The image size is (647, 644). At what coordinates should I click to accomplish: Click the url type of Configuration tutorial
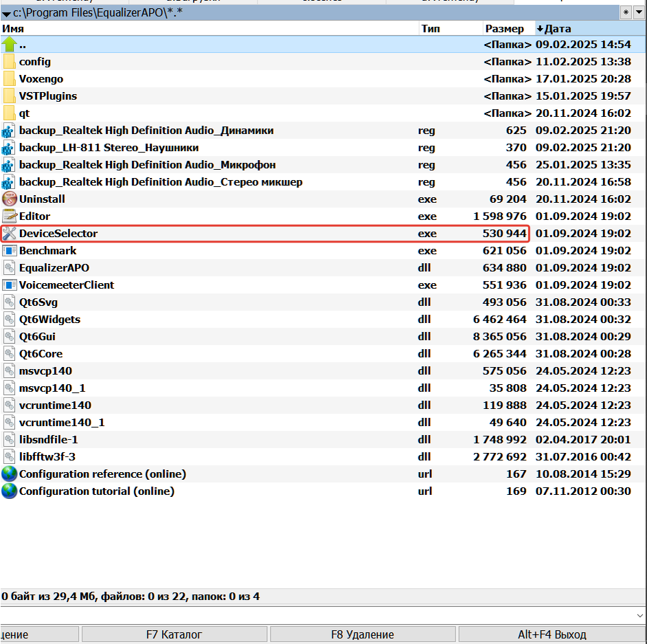click(x=425, y=491)
